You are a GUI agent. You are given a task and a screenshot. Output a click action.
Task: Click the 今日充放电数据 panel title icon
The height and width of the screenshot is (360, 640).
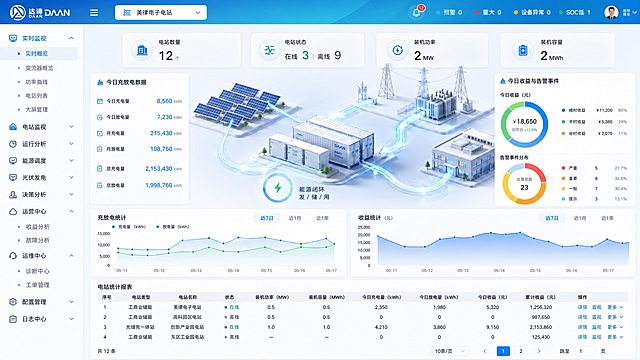(x=100, y=82)
